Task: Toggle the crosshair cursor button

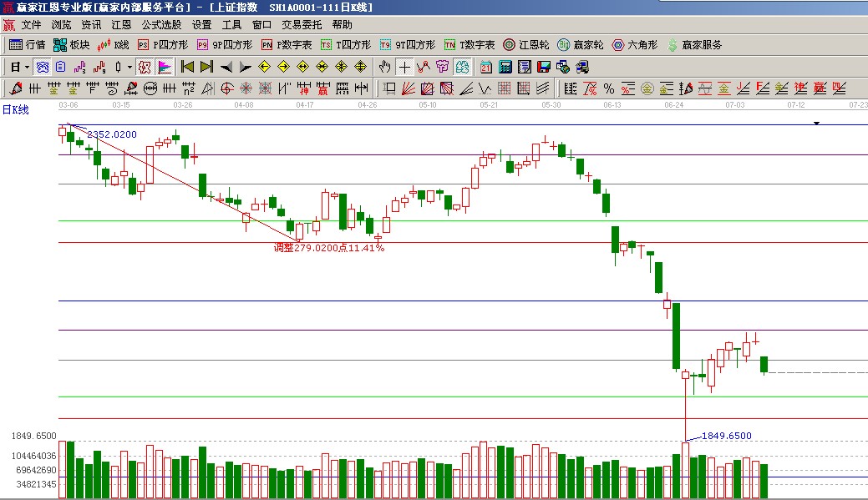Action: pos(404,67)
